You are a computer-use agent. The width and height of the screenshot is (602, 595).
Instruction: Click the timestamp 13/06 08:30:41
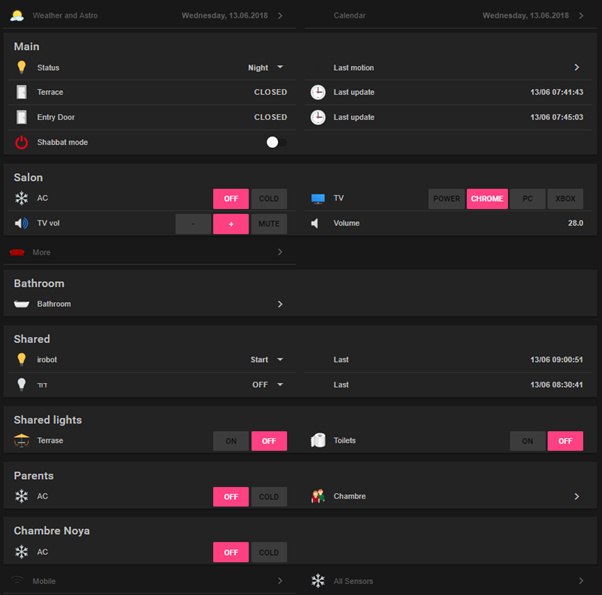556,385
